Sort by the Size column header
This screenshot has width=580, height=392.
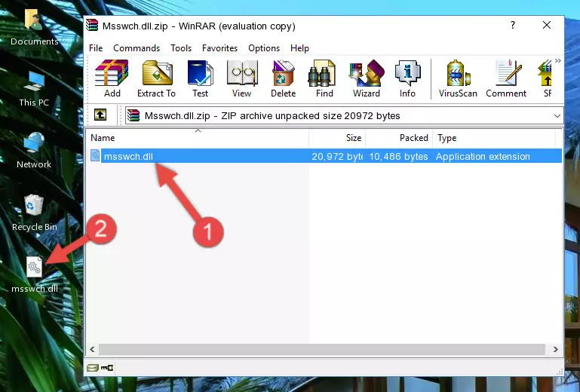[337, 138]
